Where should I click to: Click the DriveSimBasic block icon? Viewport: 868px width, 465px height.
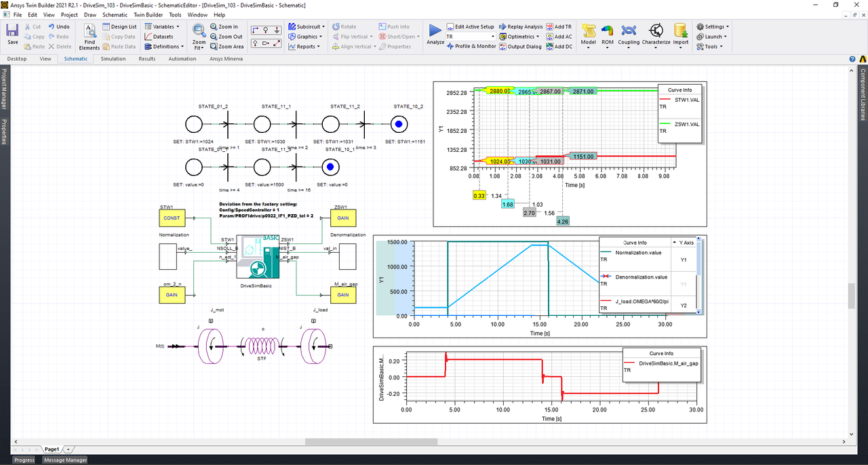tap(258, 257)
